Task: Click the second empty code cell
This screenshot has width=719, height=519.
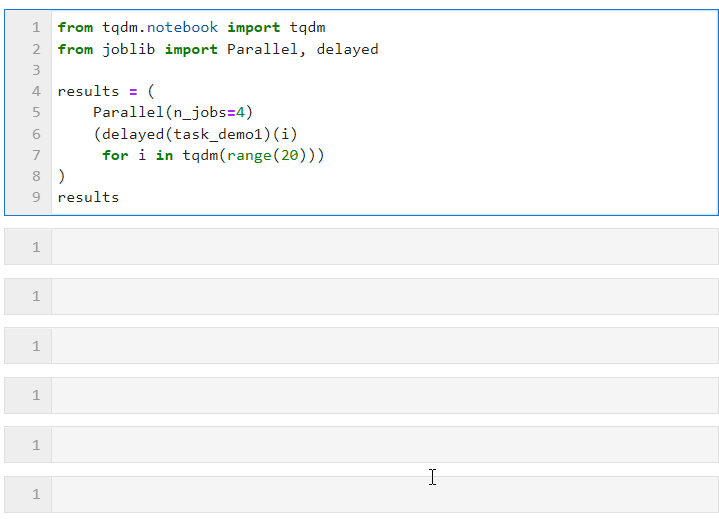Action: tap(361, 296)
